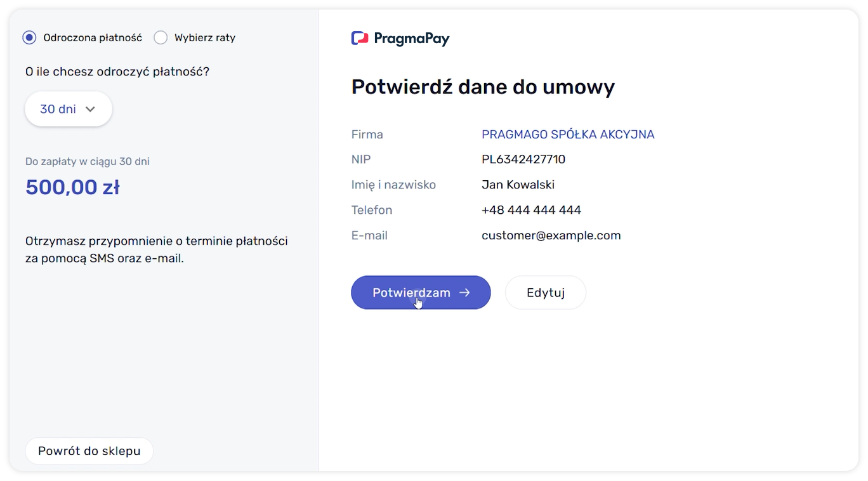Open the 30 dni deferral period dropdown
This screenshot has height=481, width=868.
click(68, 109)
